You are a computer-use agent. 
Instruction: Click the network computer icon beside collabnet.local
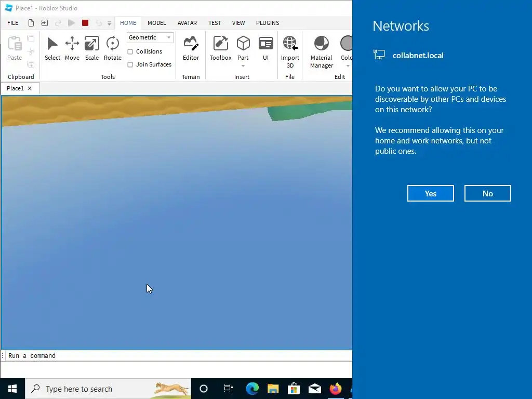pos(379,55)
